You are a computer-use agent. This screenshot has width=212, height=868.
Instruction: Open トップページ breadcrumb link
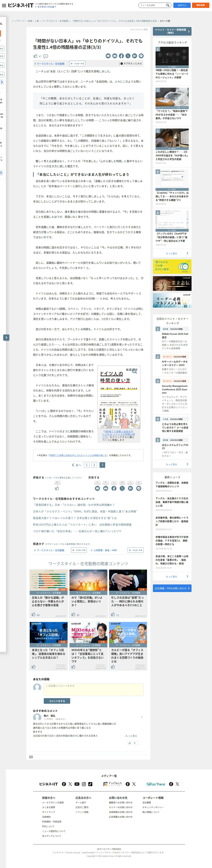[x=18, y=21]
